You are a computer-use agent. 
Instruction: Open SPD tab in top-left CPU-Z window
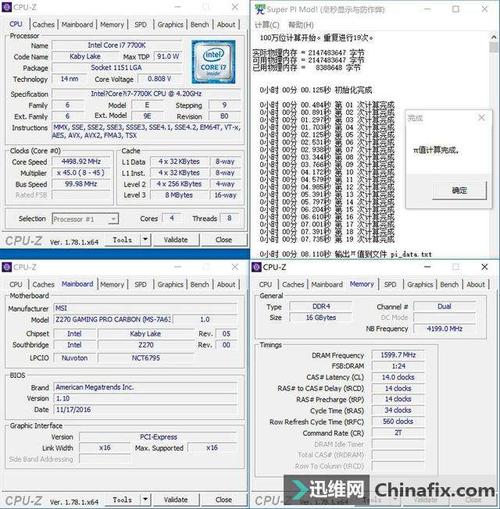pyautogui.click(x=140, y=25)
